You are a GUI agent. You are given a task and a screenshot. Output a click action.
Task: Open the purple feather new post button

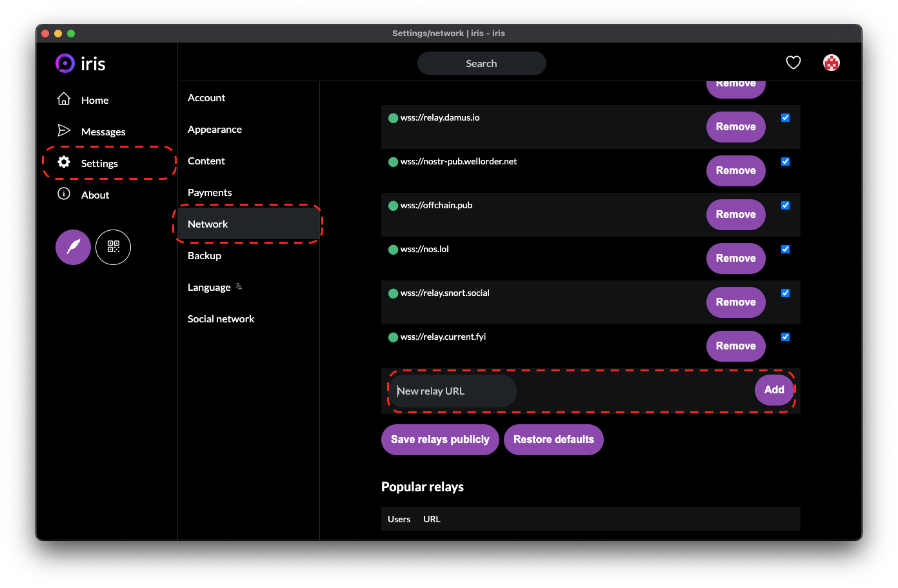pyautogui.click(x=73, y=247)
